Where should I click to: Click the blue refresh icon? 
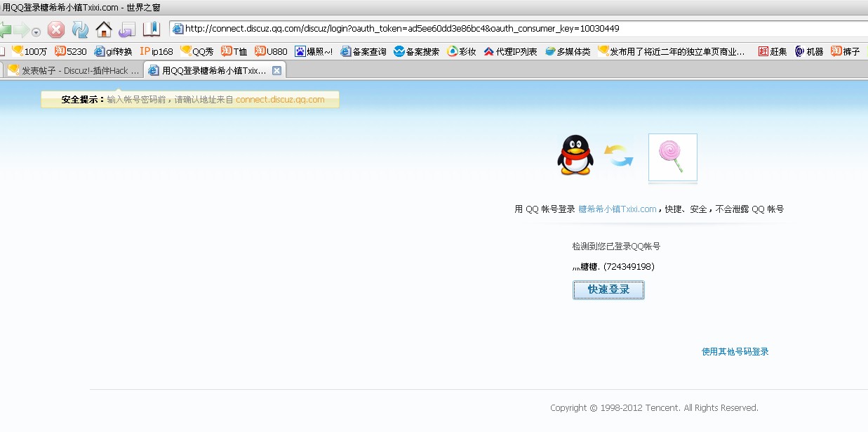[80, 30]
